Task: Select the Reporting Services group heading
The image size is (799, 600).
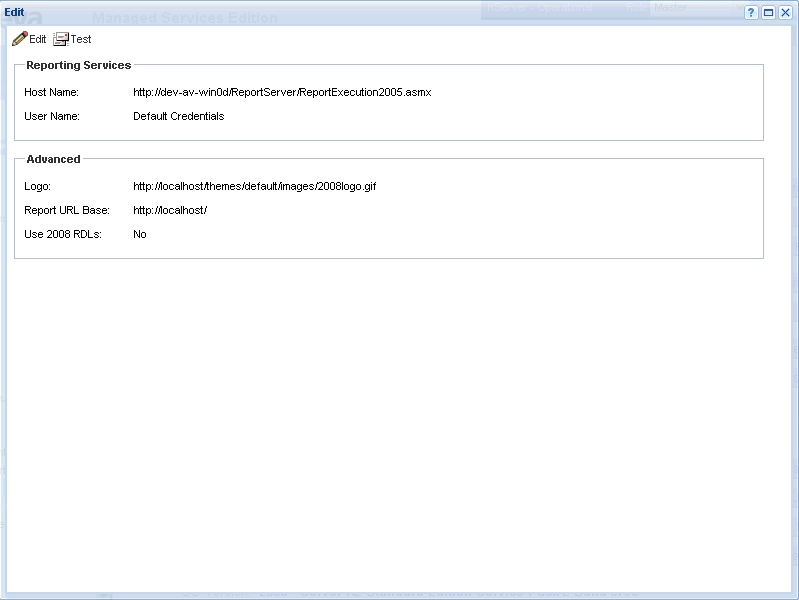Action: point(78,65)
